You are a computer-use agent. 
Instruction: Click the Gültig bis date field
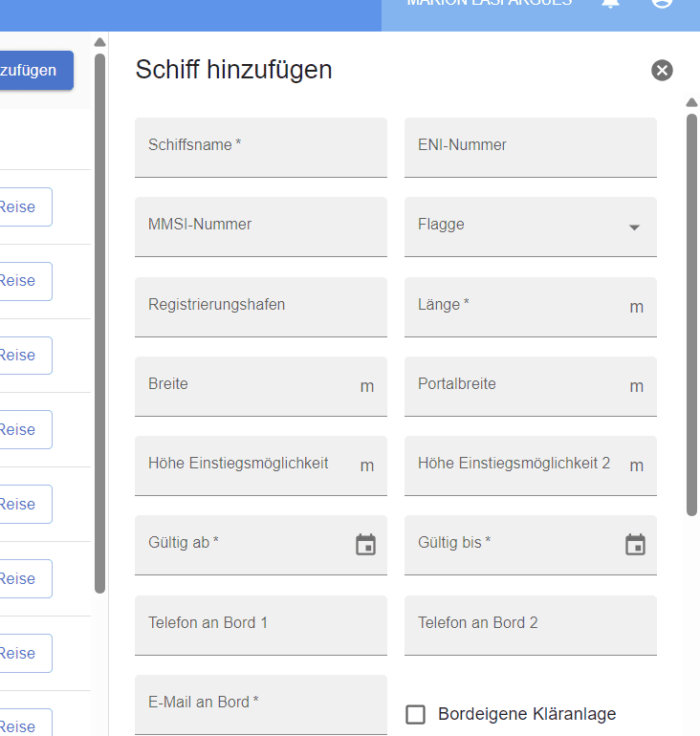click(531, 545)
